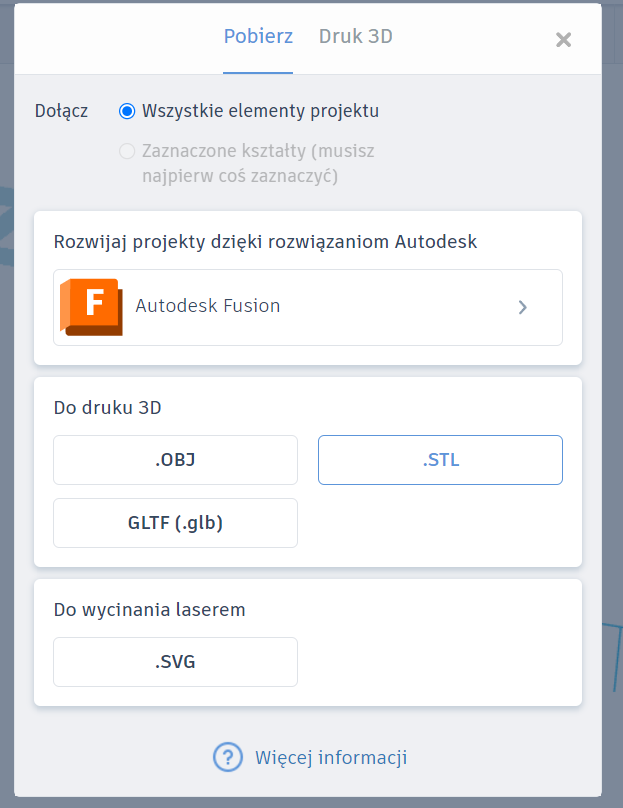The height and width of the screenshot is (808, 623).
Task: Click the Autodesk Fusion label text
Action: [208, 306]
